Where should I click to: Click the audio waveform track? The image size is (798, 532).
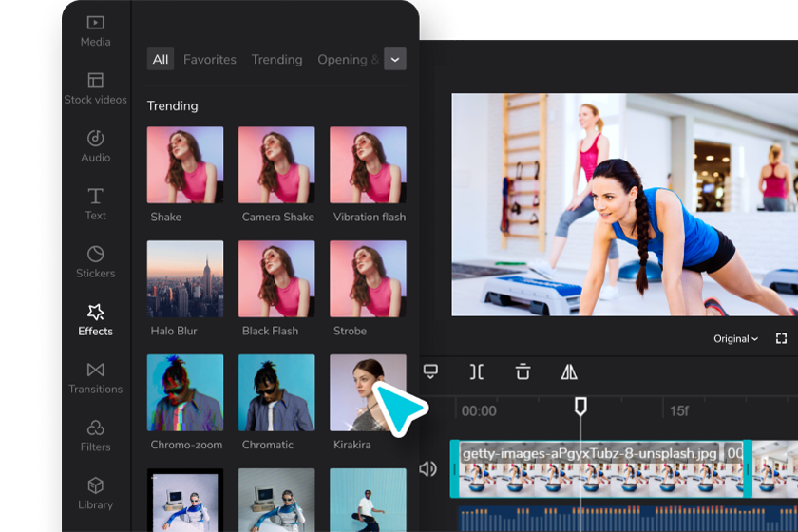click(628, 519)
